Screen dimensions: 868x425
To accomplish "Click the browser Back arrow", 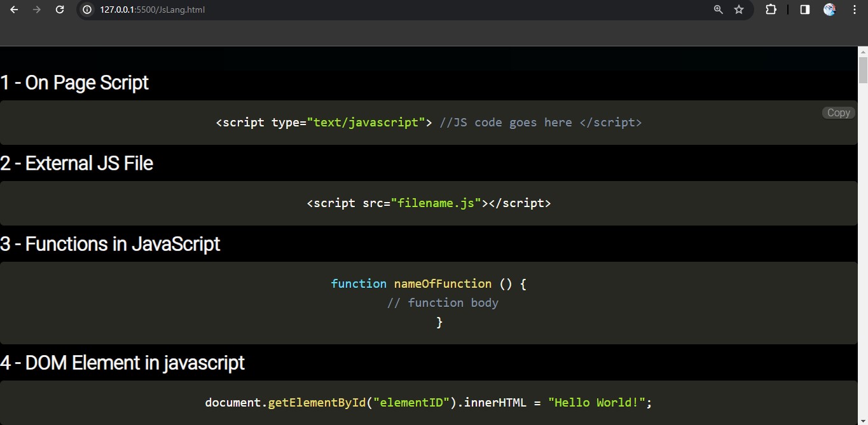I will (x=14, y=10).
